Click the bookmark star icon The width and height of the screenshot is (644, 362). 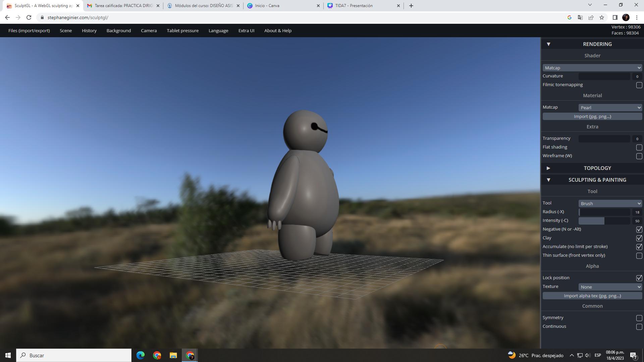coord(602,17)
